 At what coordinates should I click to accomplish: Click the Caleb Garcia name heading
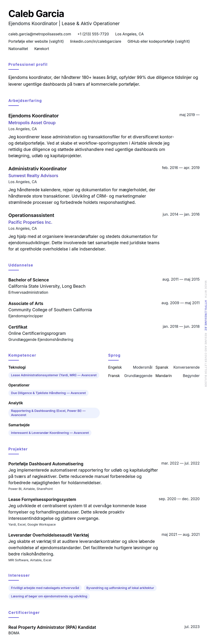point(36,14)
